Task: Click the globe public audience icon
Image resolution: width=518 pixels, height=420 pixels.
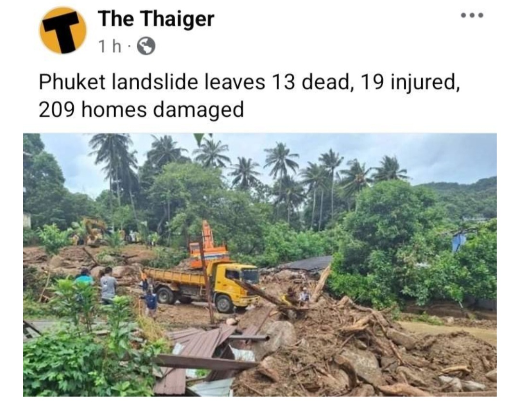Action: point(146,47)
